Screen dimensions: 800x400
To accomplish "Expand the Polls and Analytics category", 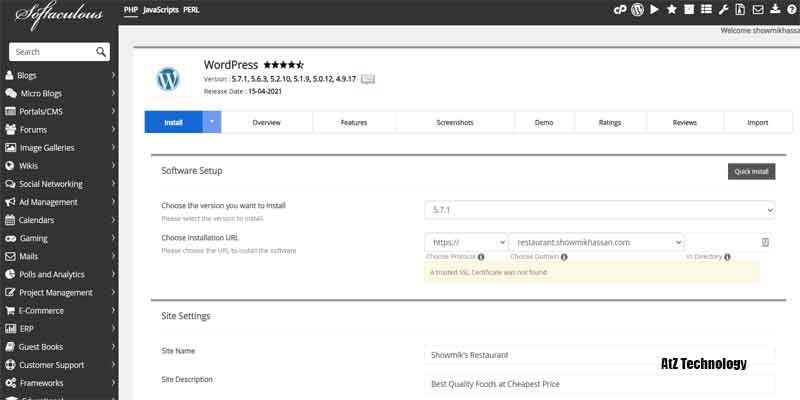I will [60, 274].
